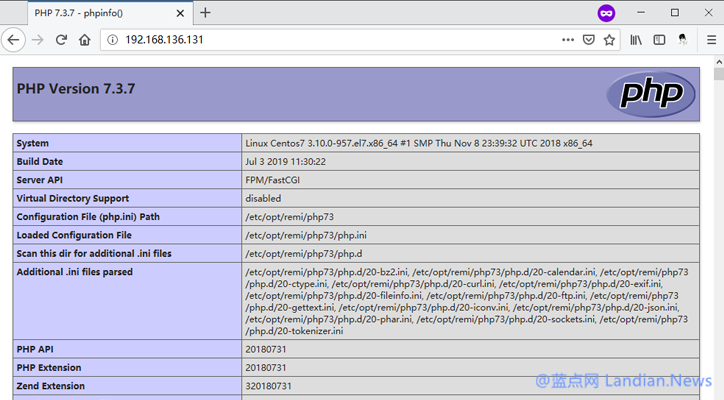Reload the current page
This screenshot has width=724, height=400.
coord(62,40)
